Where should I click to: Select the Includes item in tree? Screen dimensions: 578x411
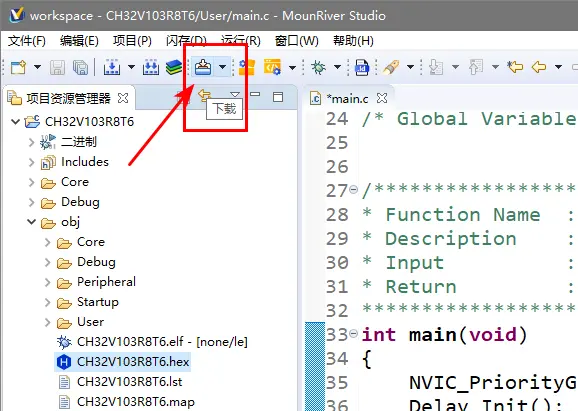pyautogui.click(x=85, y=162)
